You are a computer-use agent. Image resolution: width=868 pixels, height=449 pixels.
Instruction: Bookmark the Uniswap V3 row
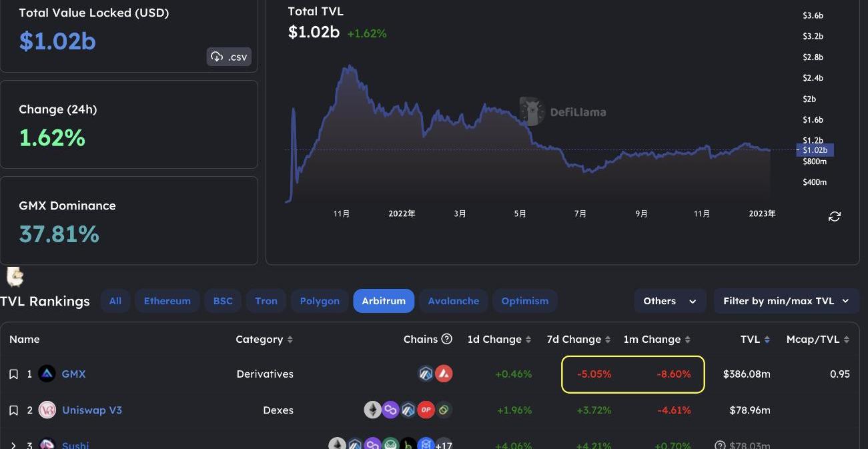[x=13, y=410]
